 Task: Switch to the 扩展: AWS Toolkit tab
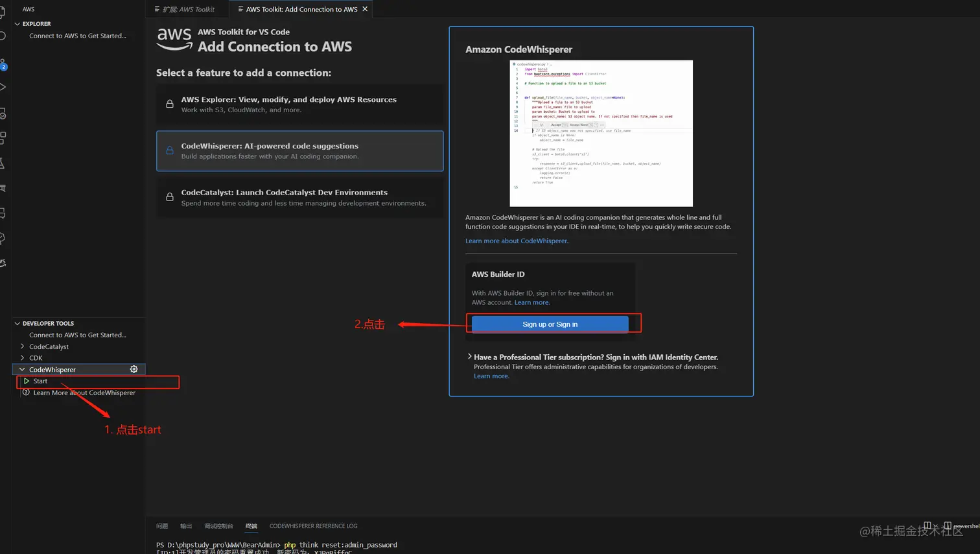pyautogui.click(x=187, y=10)
